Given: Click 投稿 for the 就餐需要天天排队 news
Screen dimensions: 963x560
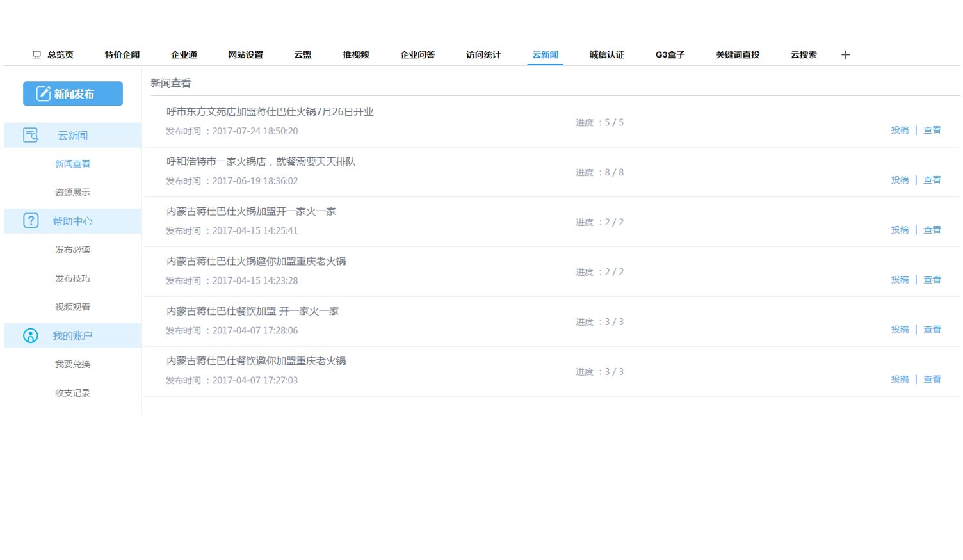Looking at the screenshot, I should [x=900, y=180].
